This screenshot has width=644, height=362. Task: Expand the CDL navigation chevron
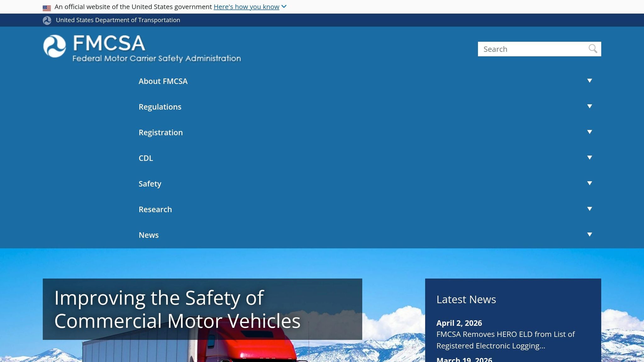(589, 157)
